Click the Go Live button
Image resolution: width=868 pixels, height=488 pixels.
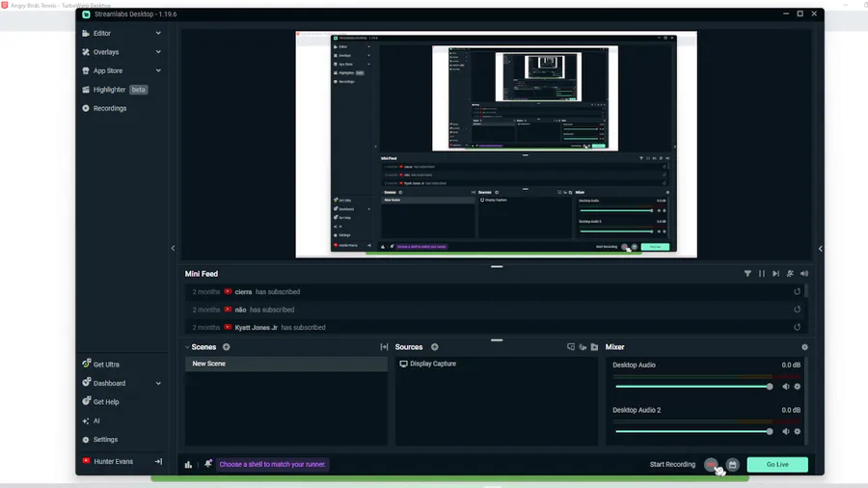pos(777,465)
